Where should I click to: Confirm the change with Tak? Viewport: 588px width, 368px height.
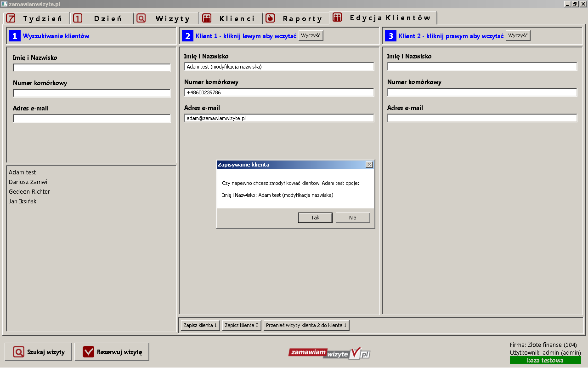[315, 218]
